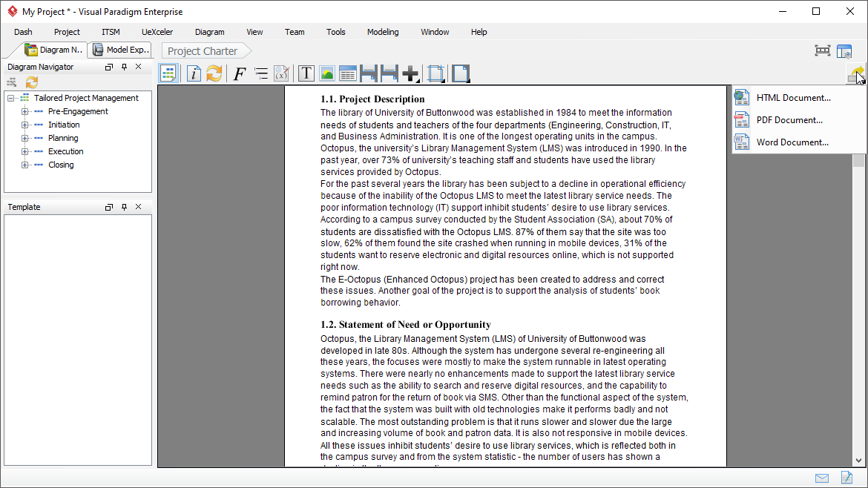
Task: Click the first page break icon
Action: click(x=369, y=73)
